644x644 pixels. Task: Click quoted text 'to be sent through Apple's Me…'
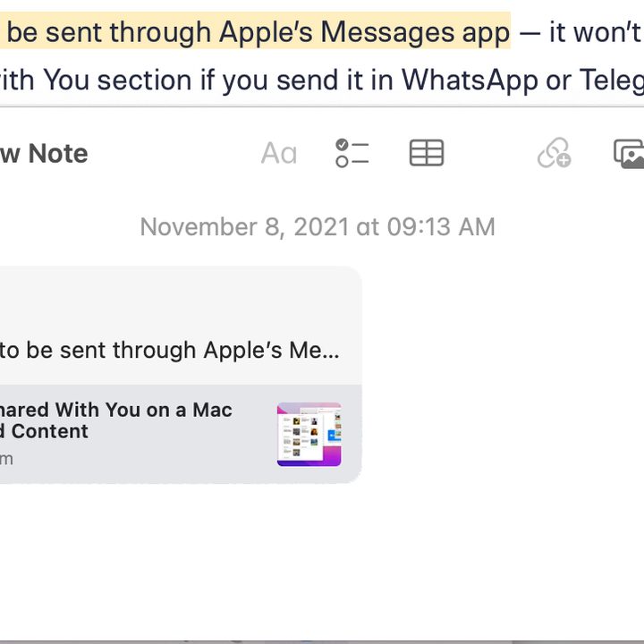click(170, 351)
